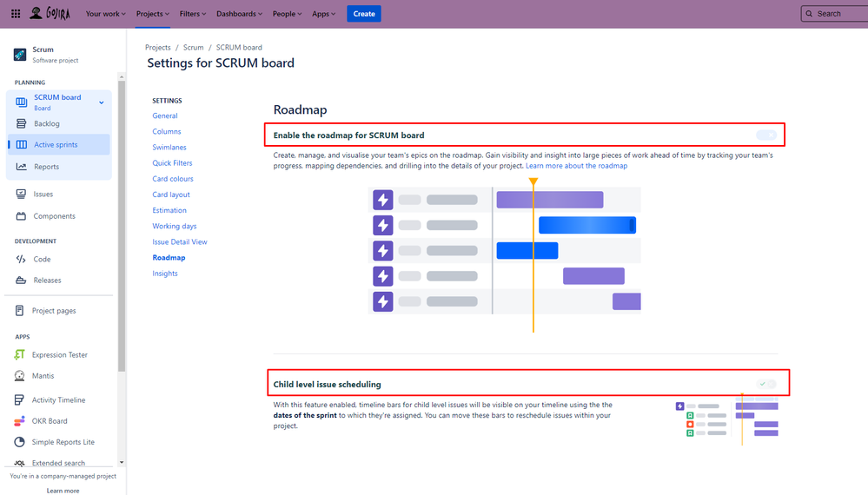Click the Issues icon

coord(21,195)
